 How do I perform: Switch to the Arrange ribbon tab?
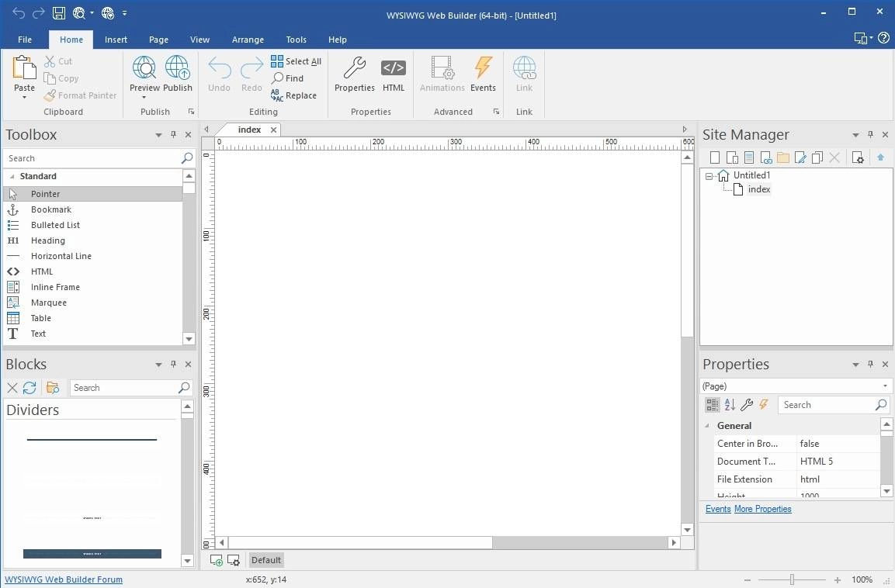point(248,40)
